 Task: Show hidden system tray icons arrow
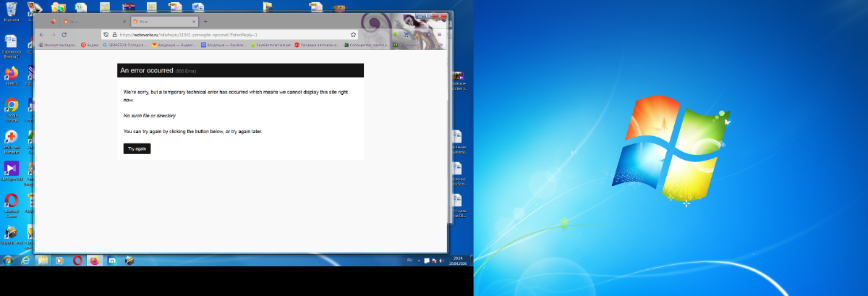(420, 260)
